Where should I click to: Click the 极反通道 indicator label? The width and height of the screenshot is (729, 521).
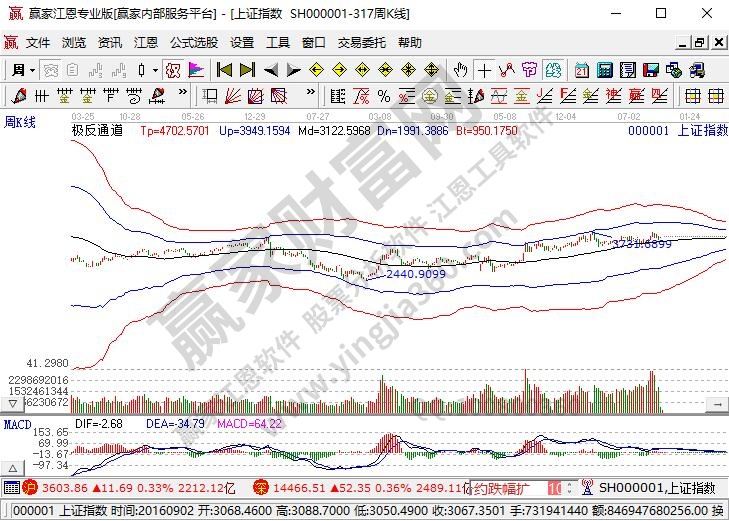[x=97, y=130]
